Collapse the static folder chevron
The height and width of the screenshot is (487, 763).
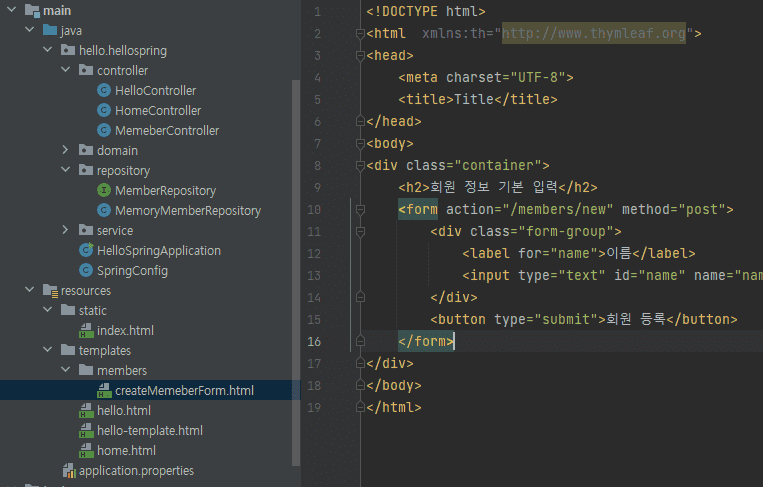[x=48, y=310]
